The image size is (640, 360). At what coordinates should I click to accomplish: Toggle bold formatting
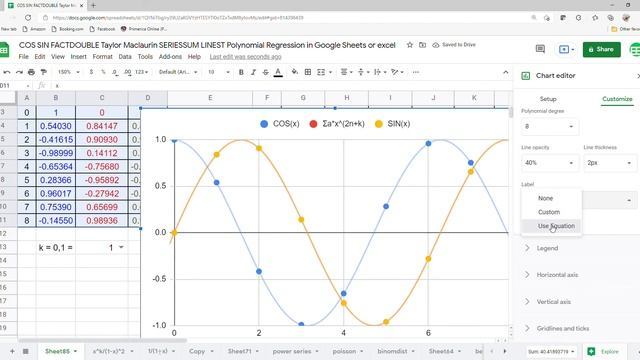pyautogui.click(x=241, y=72)
